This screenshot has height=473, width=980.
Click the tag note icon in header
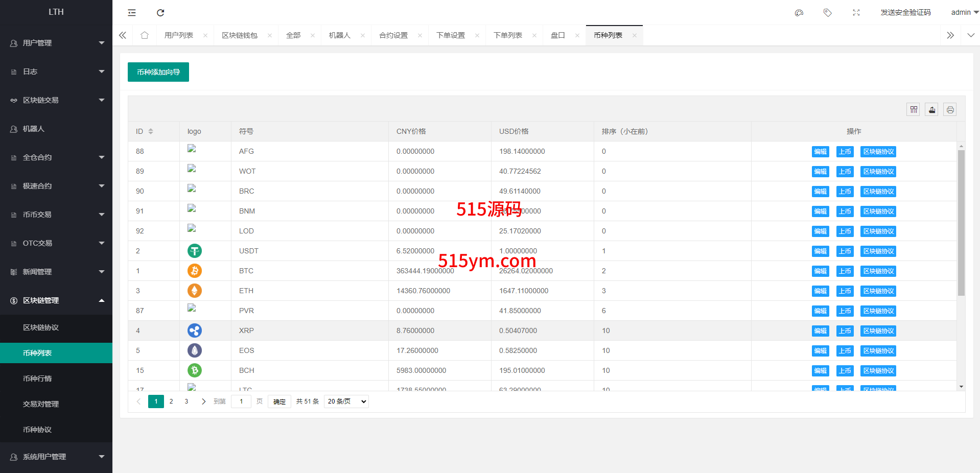[828, 13]
